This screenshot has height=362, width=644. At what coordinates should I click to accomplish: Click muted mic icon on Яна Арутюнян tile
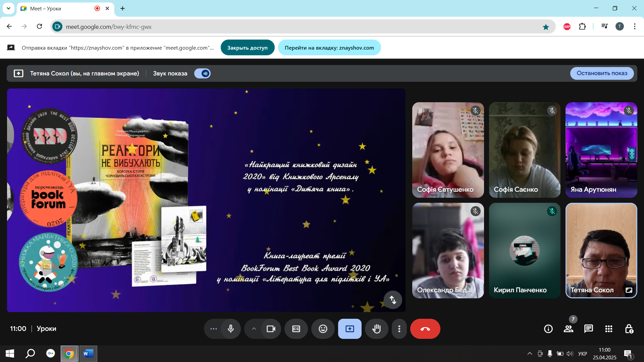tap(629, 111)
